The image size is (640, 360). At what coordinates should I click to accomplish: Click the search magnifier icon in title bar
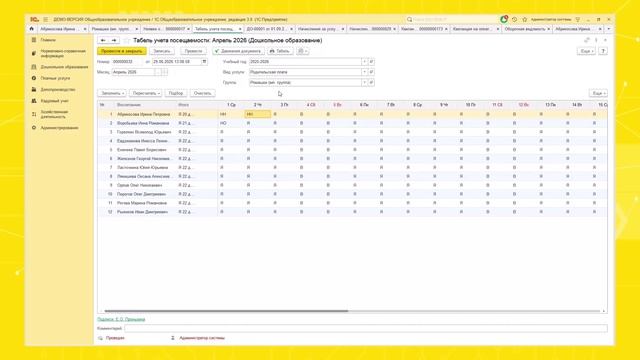click(x=409, y=20)
